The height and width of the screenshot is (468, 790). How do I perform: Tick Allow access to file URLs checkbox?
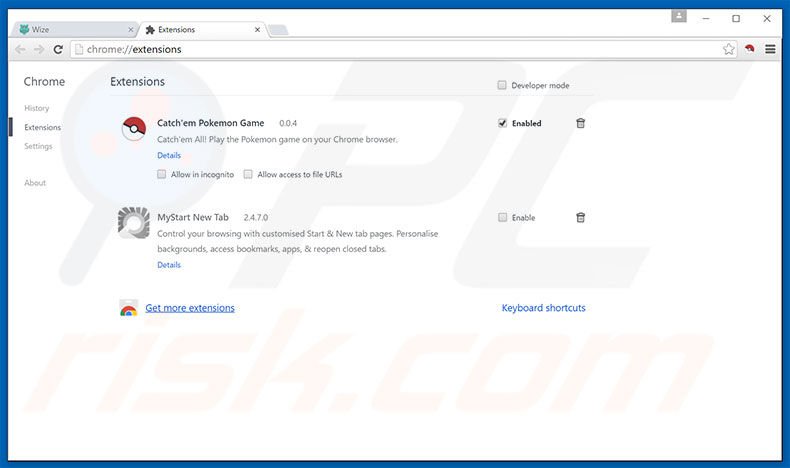(x=248, y=174)
